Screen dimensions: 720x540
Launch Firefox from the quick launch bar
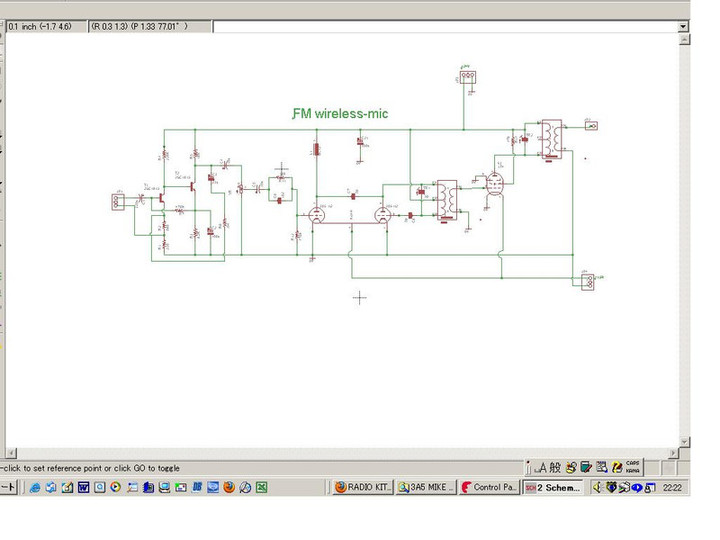[229, 488]
